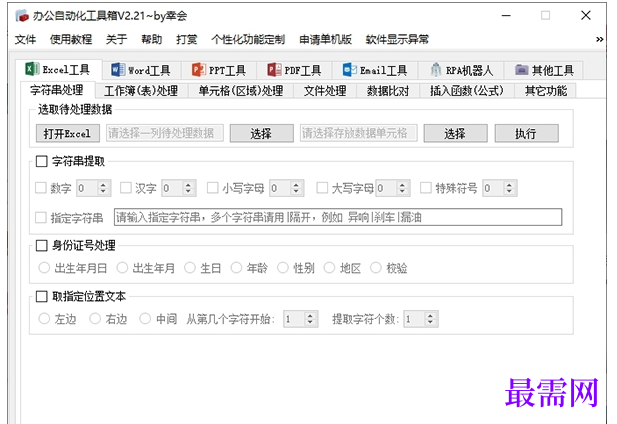Focus the 请选择一列待处理数据 field
Image resolution: width=617 pixels, height=424 pixels.
164,133
